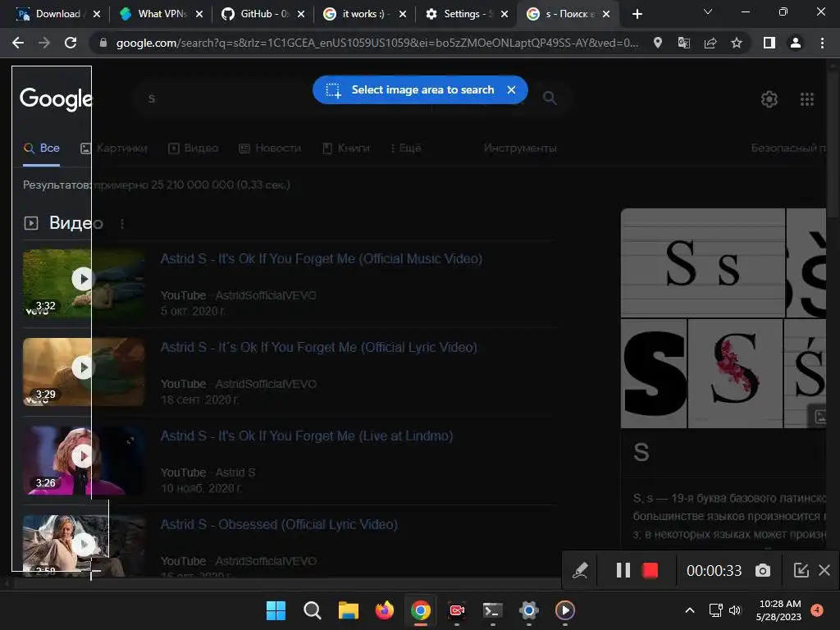Open Windows taskbar search

[312, 610]
